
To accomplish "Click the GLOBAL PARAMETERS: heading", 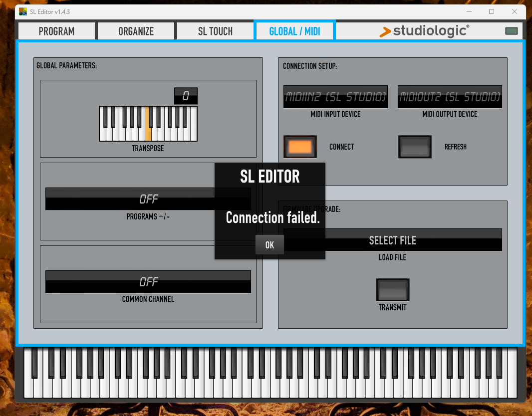I will coord(66,65).
